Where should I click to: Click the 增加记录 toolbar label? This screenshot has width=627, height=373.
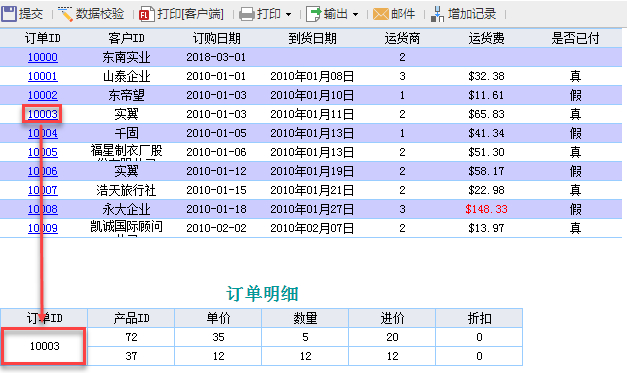click(x=472, y=14)
